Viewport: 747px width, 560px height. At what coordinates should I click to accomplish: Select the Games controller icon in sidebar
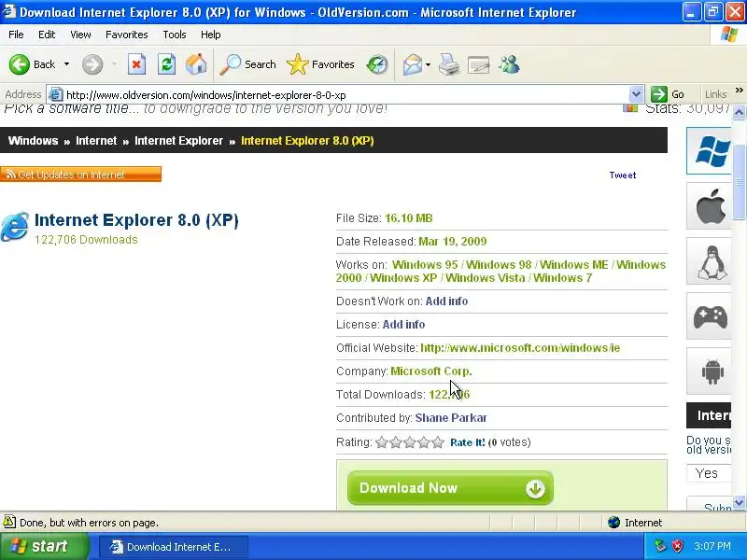711,316
